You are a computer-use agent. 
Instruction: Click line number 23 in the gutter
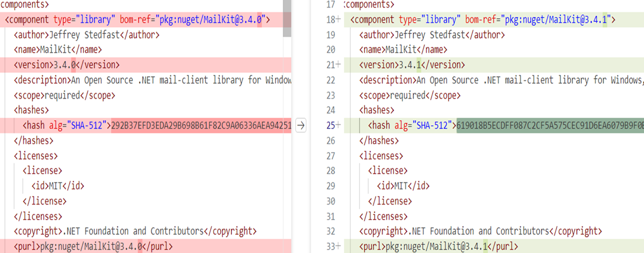[331, 95]
